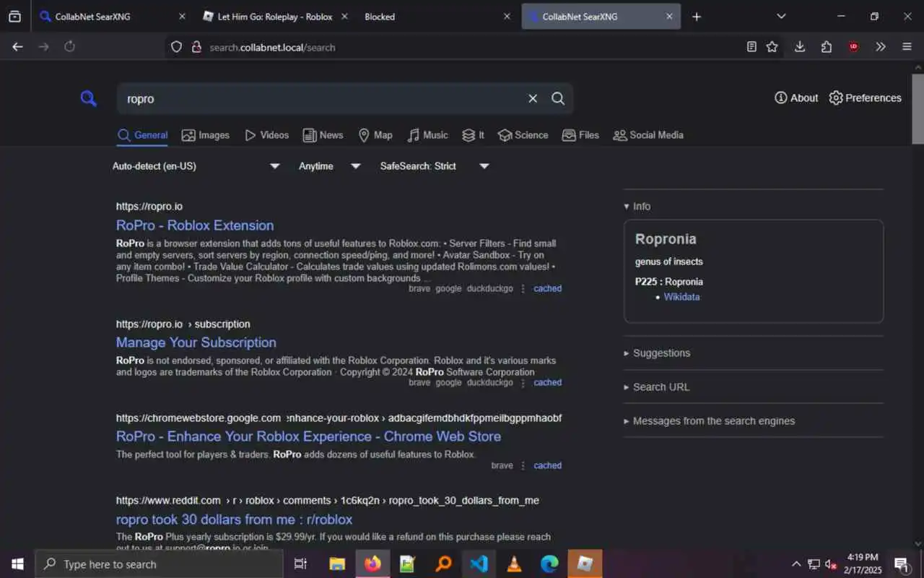
Task: Open the Wikidata link in Info box
Action: (681, 297)
